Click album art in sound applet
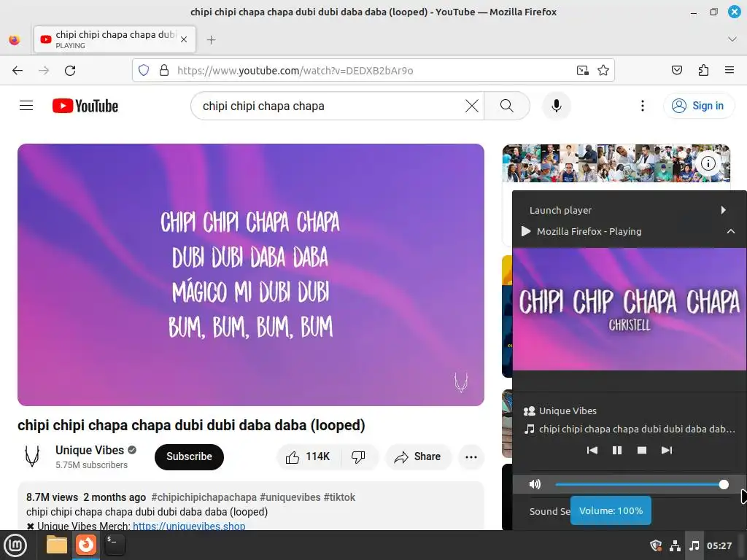 pos(630,309)
